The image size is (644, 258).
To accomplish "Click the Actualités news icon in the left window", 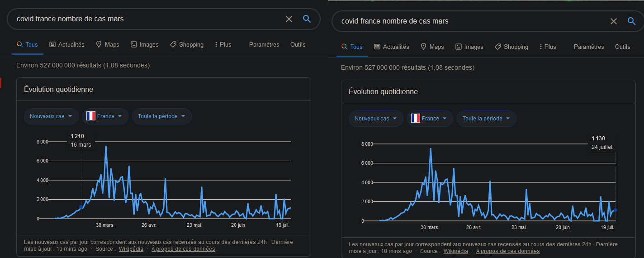I will [x=52, y=44].
